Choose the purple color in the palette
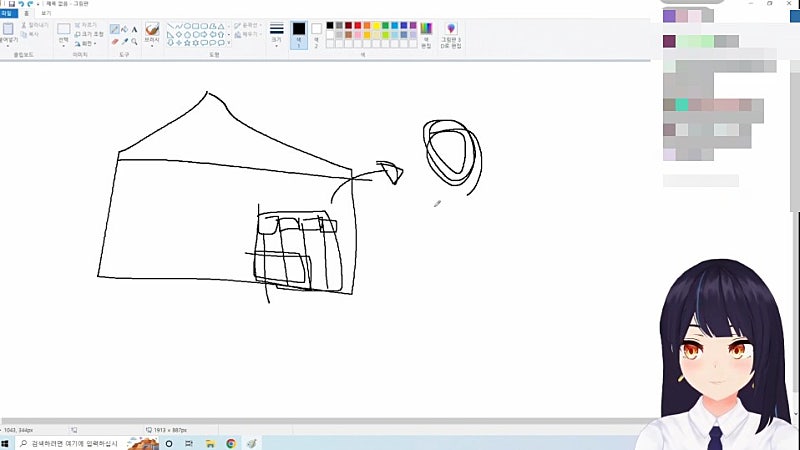 click(413, 26)
